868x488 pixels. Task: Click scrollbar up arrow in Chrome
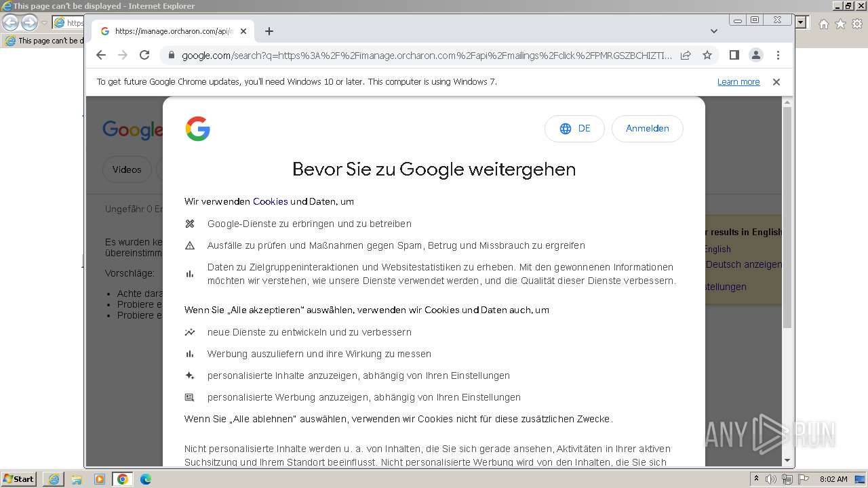tap(787, 102)
